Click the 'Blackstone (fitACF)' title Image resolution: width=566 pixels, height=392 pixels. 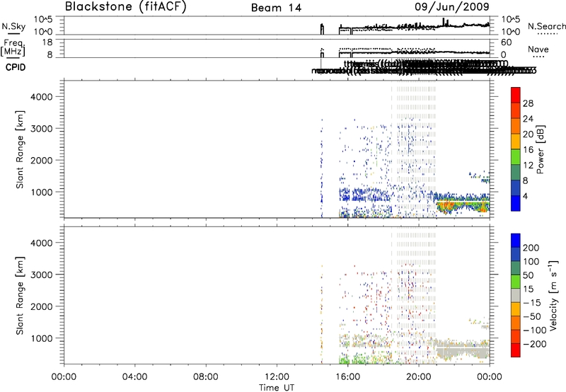pos(126,7)
